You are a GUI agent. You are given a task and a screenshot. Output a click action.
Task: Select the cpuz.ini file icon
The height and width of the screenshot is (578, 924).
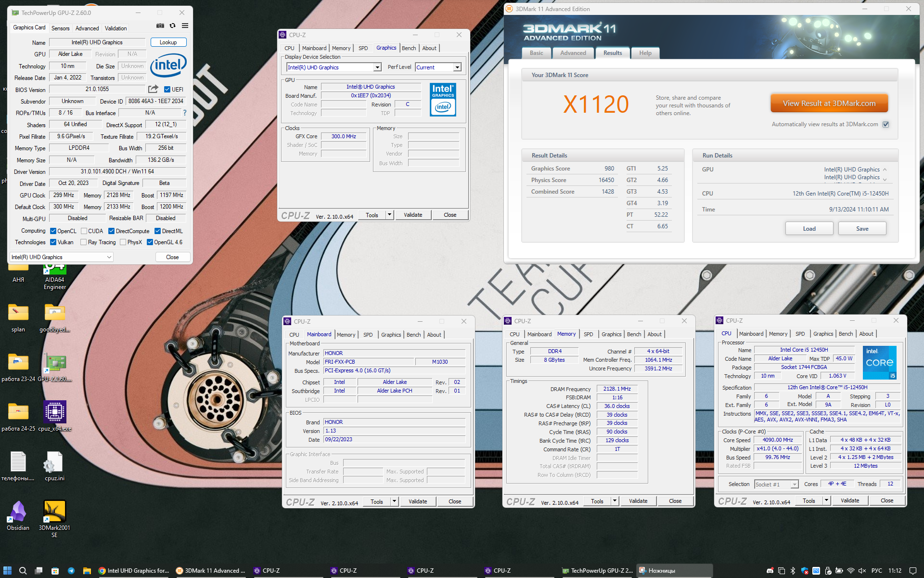pyautogui.click(x=54, y=467)
